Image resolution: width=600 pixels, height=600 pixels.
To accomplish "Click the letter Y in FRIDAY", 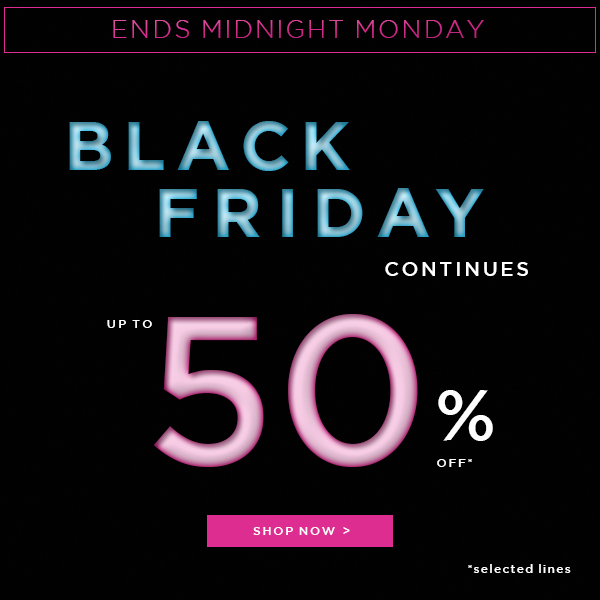I will point(461,213).
